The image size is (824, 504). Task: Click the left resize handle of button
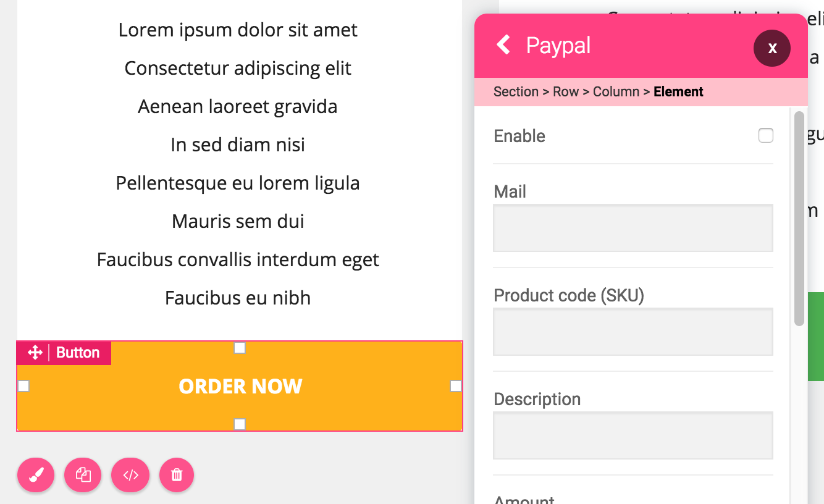(x=23, y=386)
